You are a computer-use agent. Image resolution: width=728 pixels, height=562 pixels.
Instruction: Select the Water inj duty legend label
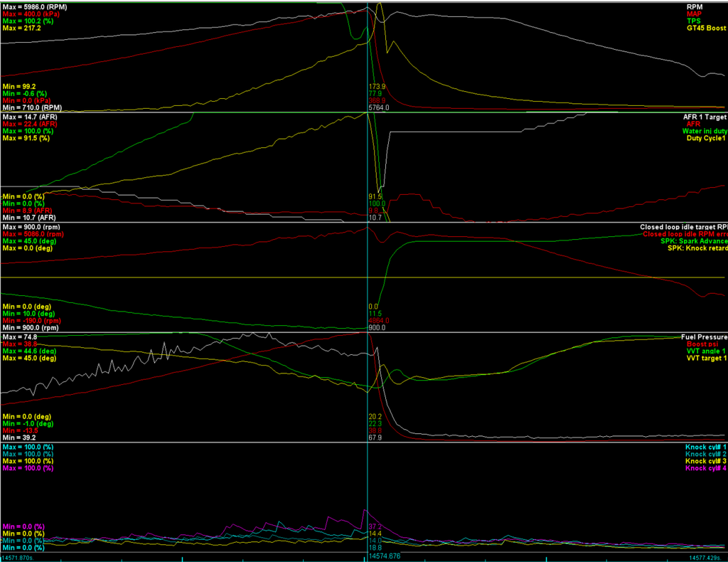click(x=699, y=130)
